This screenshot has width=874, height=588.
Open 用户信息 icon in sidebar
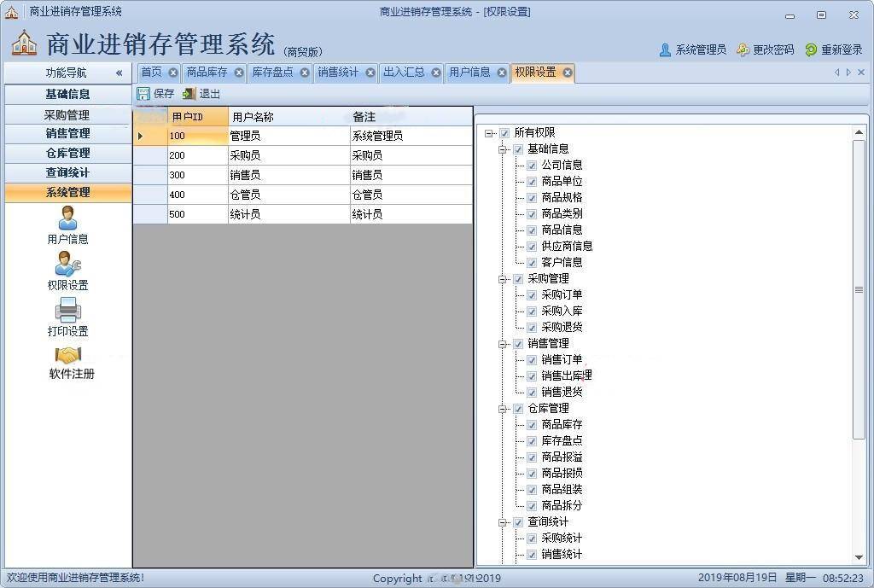coord(67,218)
